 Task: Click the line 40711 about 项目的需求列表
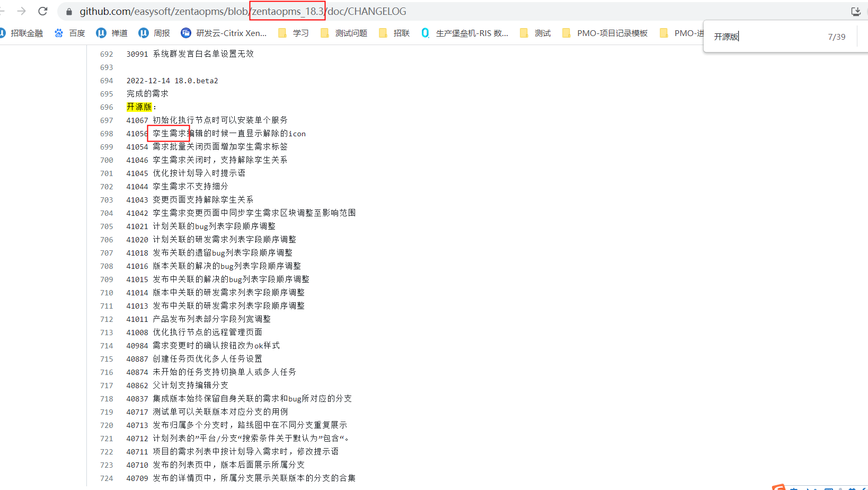(233, 452)
